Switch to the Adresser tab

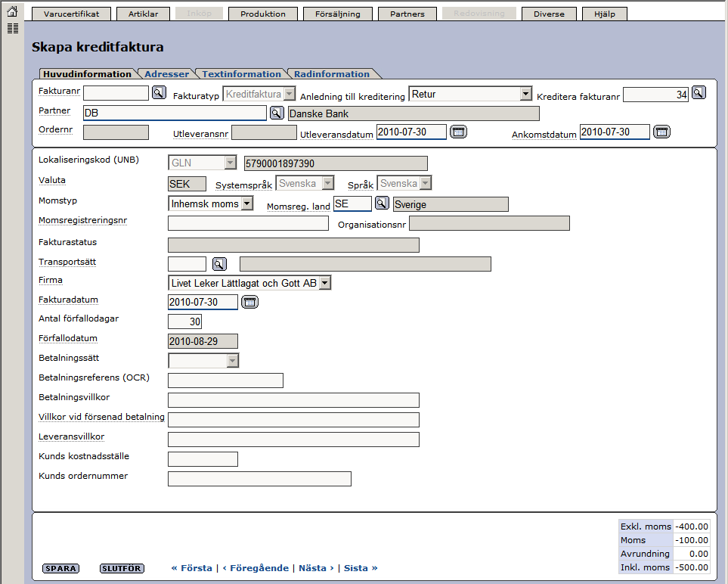166,74
